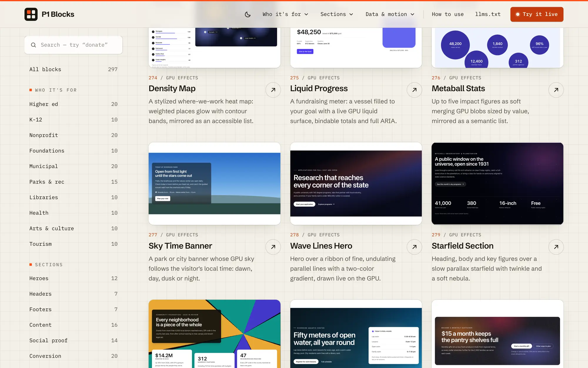Show the Content section blocks
Screen dimensions: 588x368
pos(73,325)
